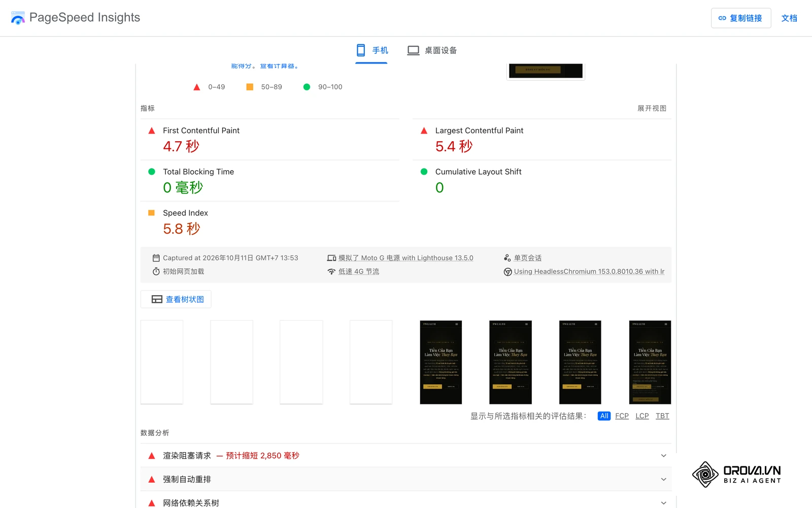The image size is (812, 508).
Task: Click the network icon beside 低速 4G 节流
Action: tap(331, 271)
